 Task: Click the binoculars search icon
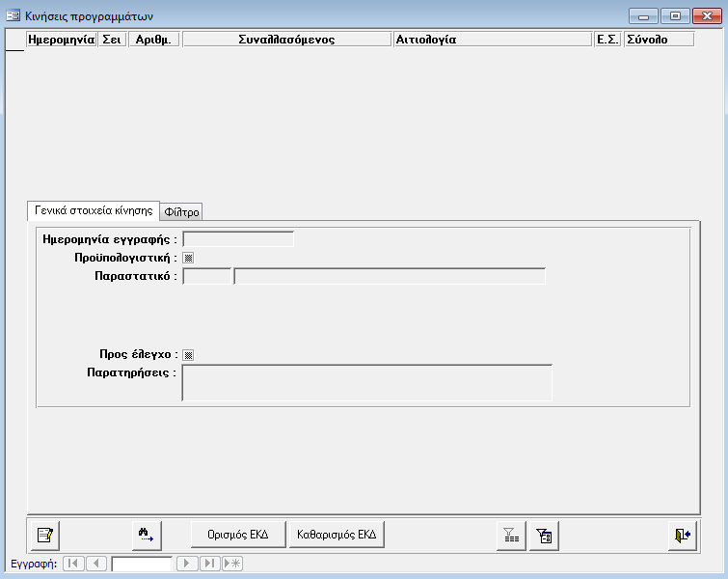point(147,534)
